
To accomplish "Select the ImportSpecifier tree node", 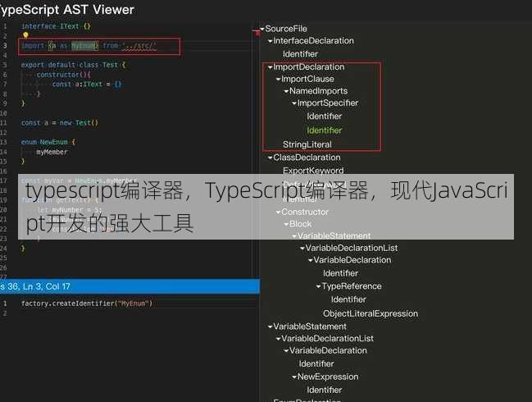I will (328, 103).
